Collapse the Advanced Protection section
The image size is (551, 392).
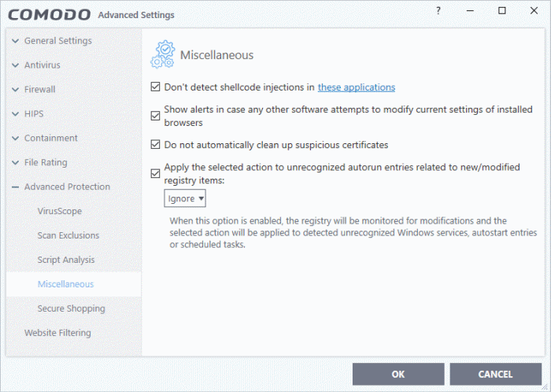pos(15,187)
